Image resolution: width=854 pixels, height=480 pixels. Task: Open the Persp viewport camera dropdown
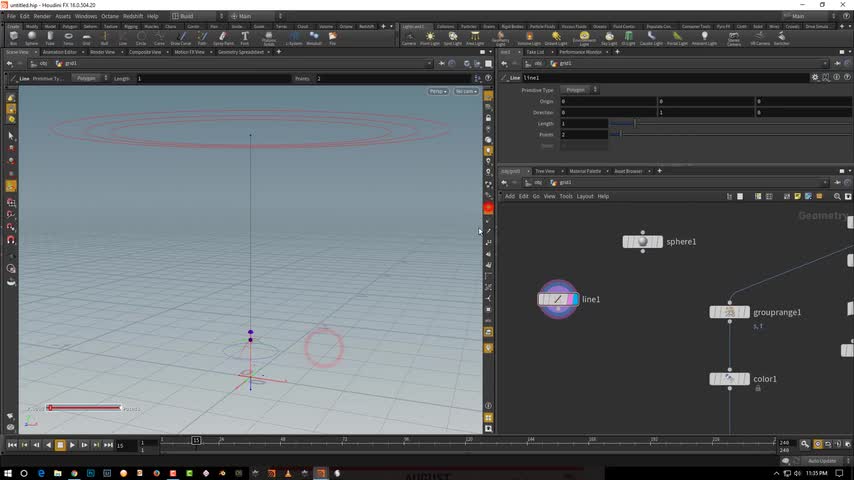pyautogui.click(x=438, y=91)
